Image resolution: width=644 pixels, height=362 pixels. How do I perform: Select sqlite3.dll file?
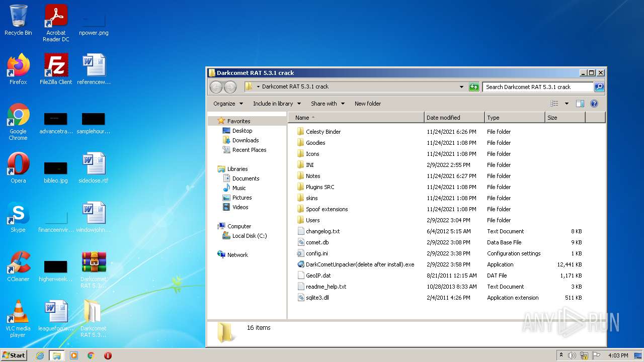point(317,298)
